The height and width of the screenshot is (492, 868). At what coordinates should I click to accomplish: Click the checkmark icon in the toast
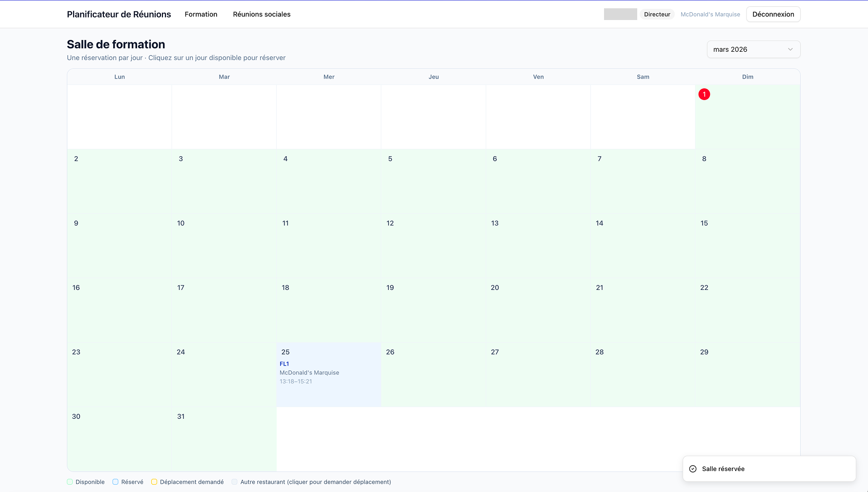point(693,469)
